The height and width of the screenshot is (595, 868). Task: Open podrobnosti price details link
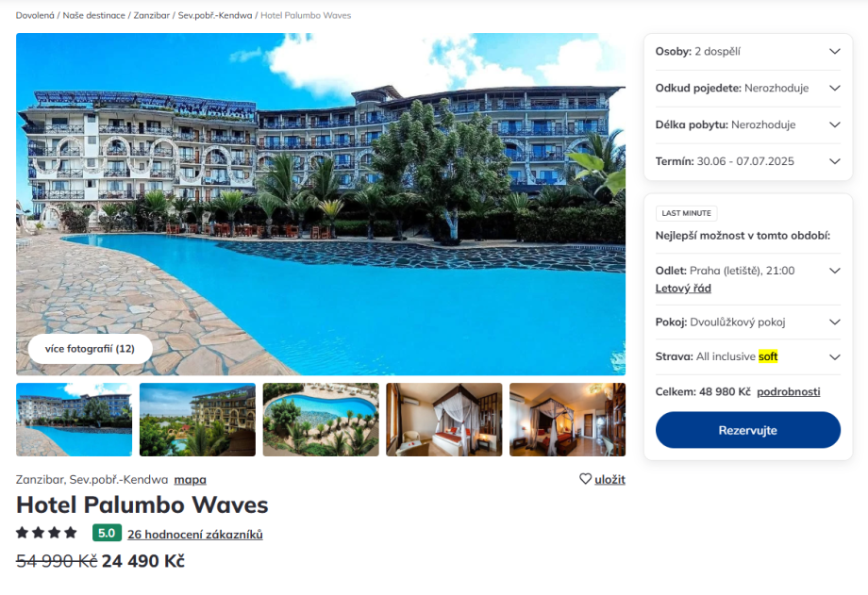point(789,392)
